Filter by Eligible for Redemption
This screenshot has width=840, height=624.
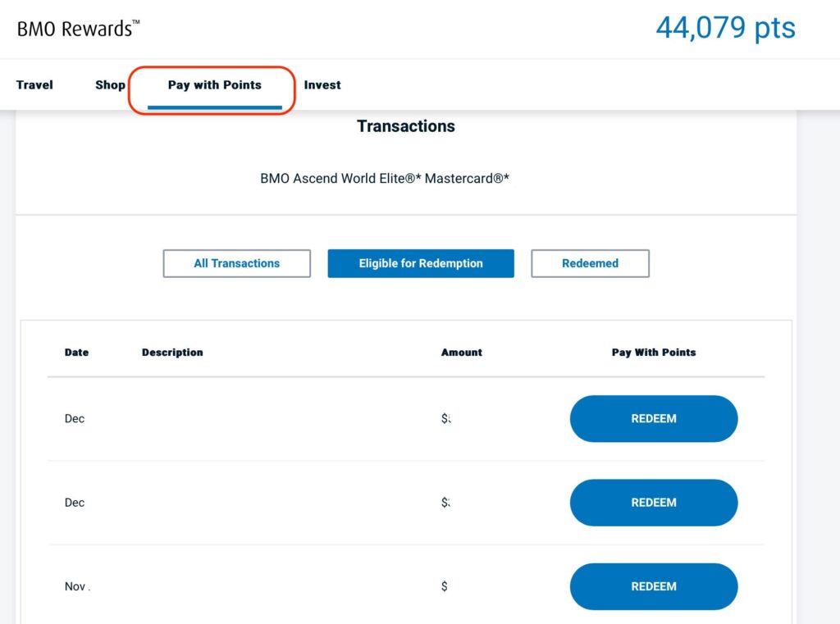(420, 263)
